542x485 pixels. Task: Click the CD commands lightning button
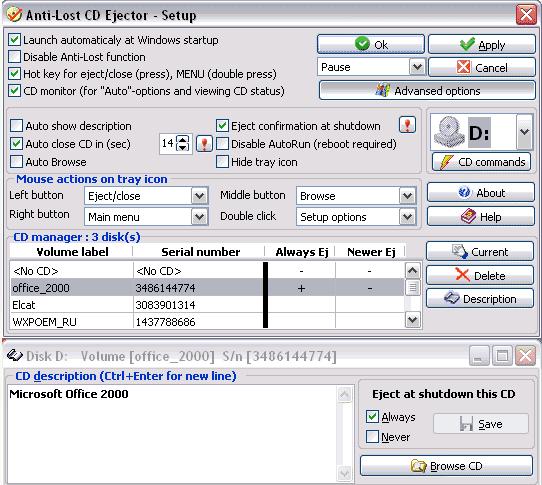coord(482,162)
